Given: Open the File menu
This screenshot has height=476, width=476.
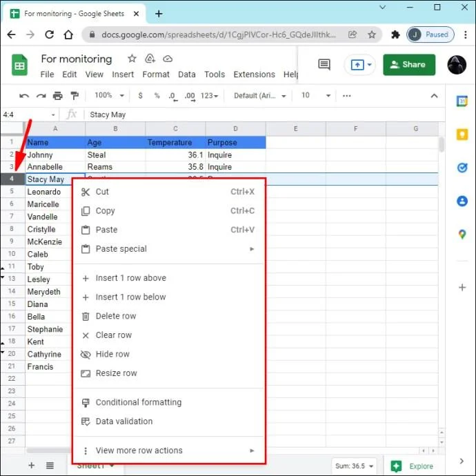Looking at the screenshot, I should [x=47, y=75].
